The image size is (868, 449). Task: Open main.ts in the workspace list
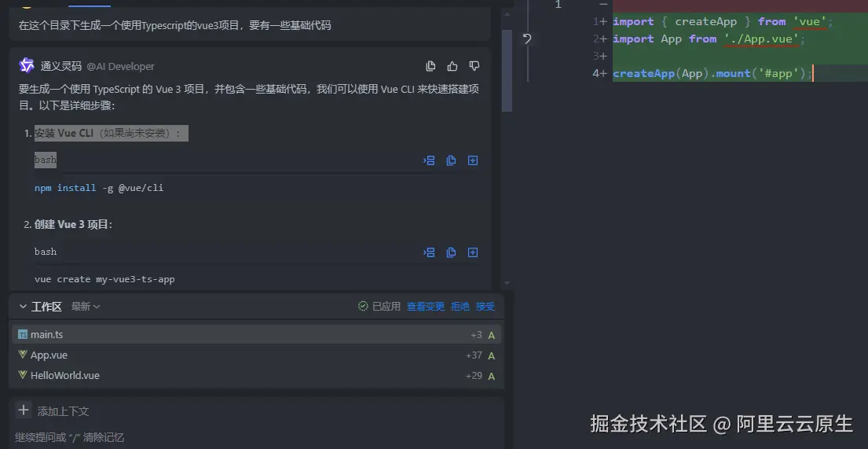coord(256,334)
